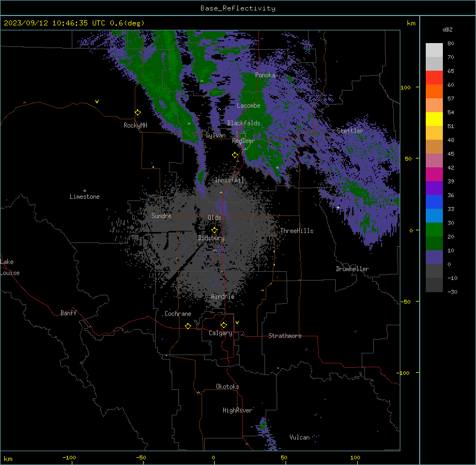Click the Olds city label
This screenshot has height=465, width=476.
(214, 218)
